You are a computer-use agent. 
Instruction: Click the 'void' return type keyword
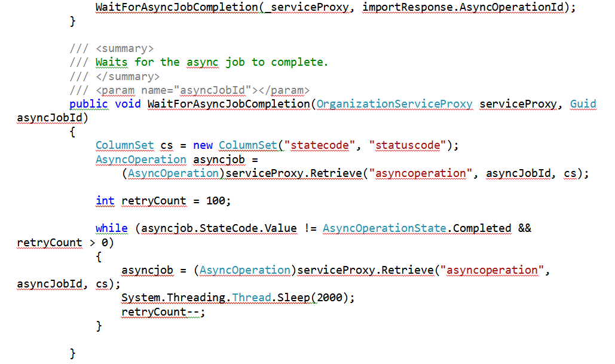pyautogui.click(x=127, y=104)
